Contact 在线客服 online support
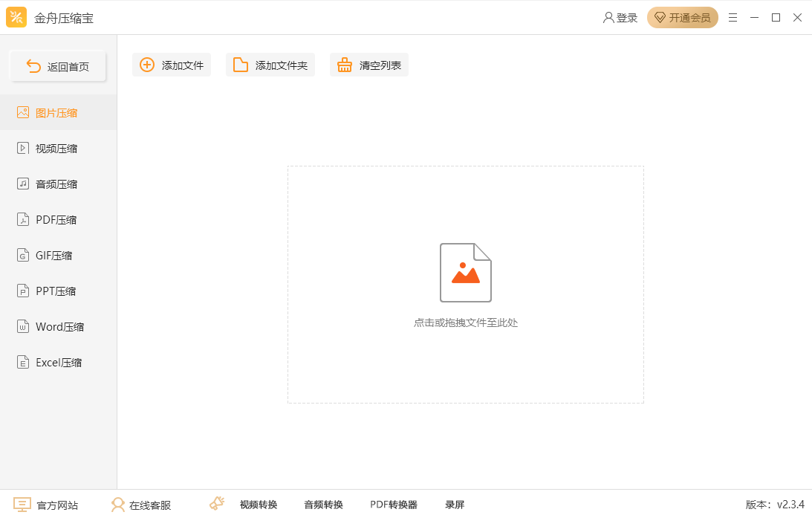The height and width of the screenshot is (515, 812). (141, 505)
